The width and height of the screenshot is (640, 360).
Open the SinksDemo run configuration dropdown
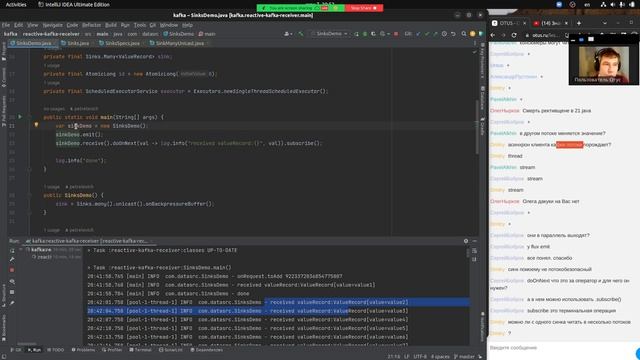(x=329, y=34)
